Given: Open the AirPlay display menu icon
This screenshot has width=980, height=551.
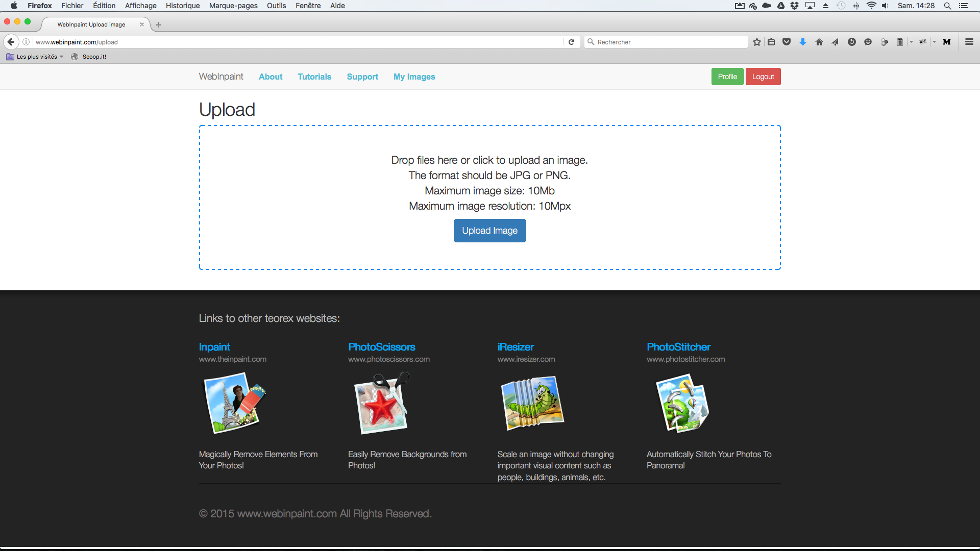Looking at the screenshot, I should pyautogui.click(x=810, y=6).
